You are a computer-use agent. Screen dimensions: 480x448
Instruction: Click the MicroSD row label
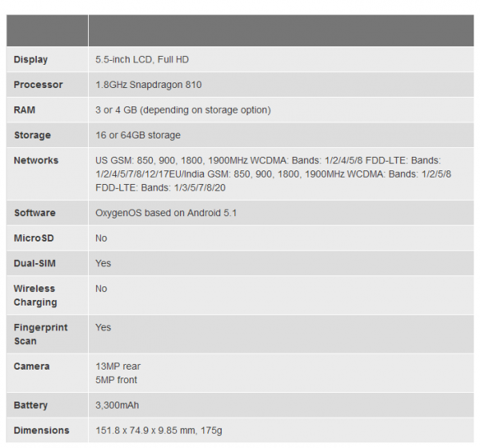click(x=33, y=238)
